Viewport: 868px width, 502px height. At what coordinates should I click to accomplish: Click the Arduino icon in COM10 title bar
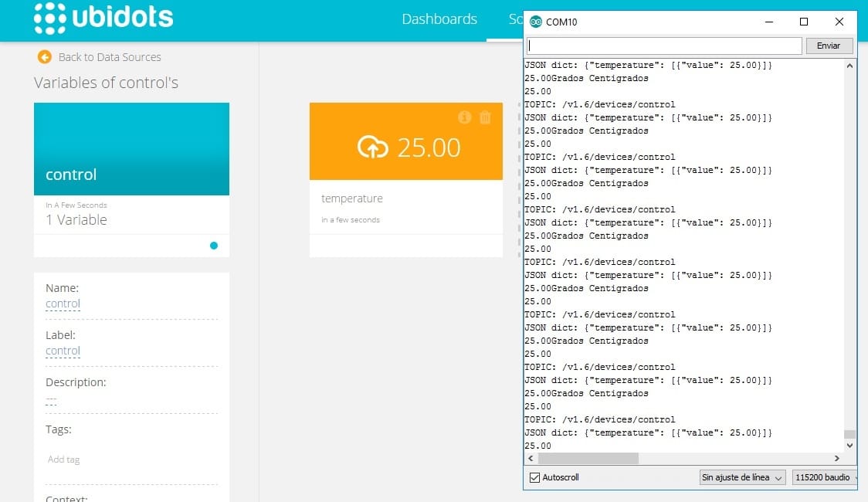535,22
